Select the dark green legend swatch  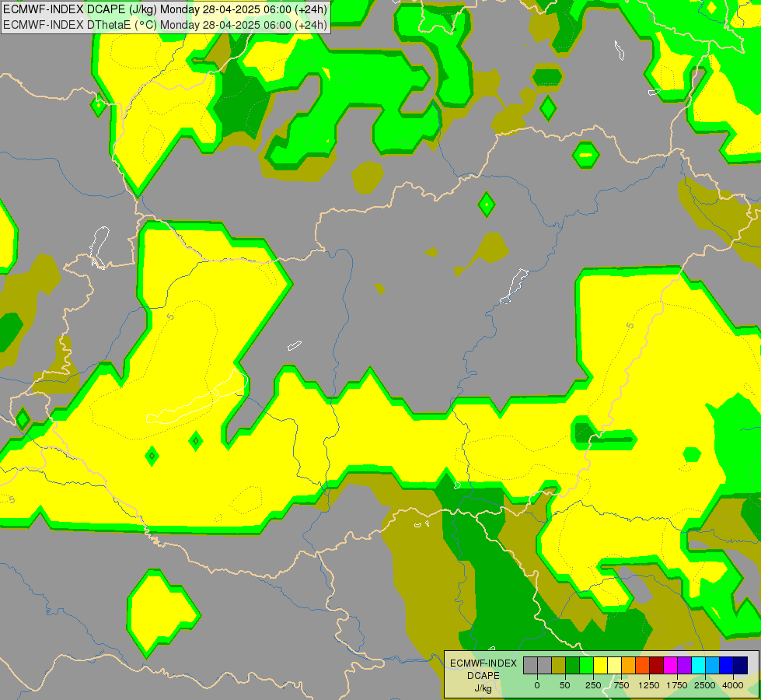tap(573, 665)
